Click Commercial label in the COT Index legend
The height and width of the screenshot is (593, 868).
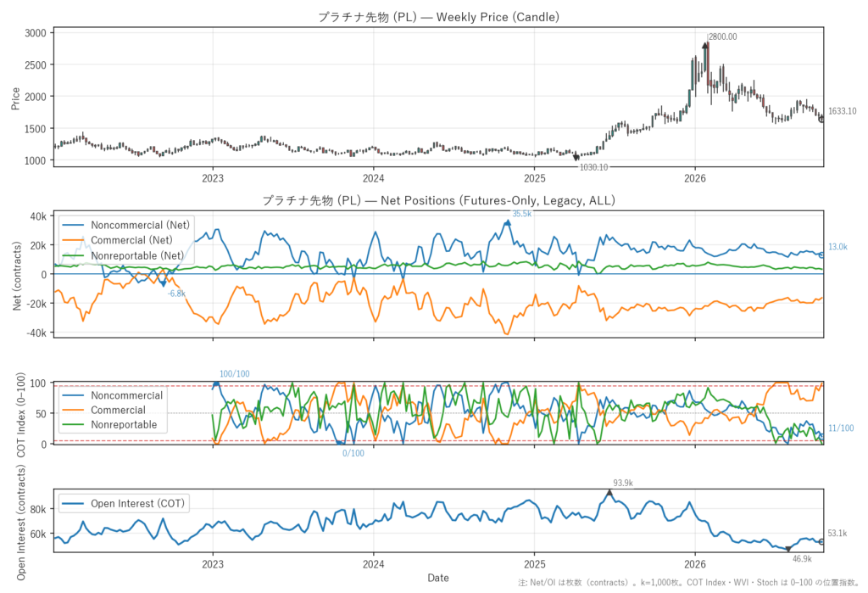(x=118, y=410)
